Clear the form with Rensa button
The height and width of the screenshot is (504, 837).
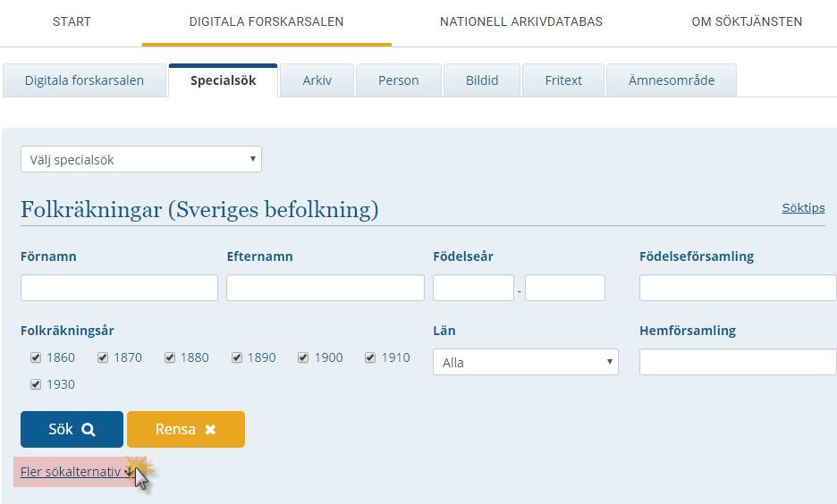point(186,429)
